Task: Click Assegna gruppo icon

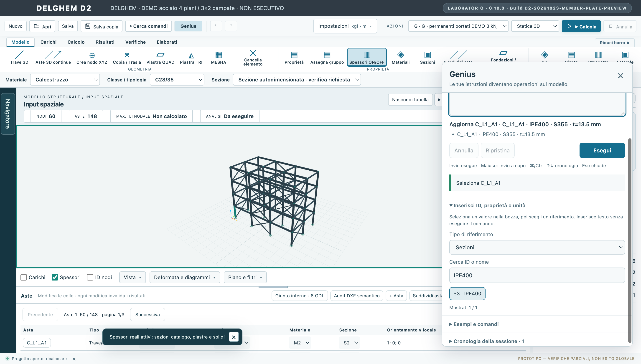Action: (x=327, y=55)
